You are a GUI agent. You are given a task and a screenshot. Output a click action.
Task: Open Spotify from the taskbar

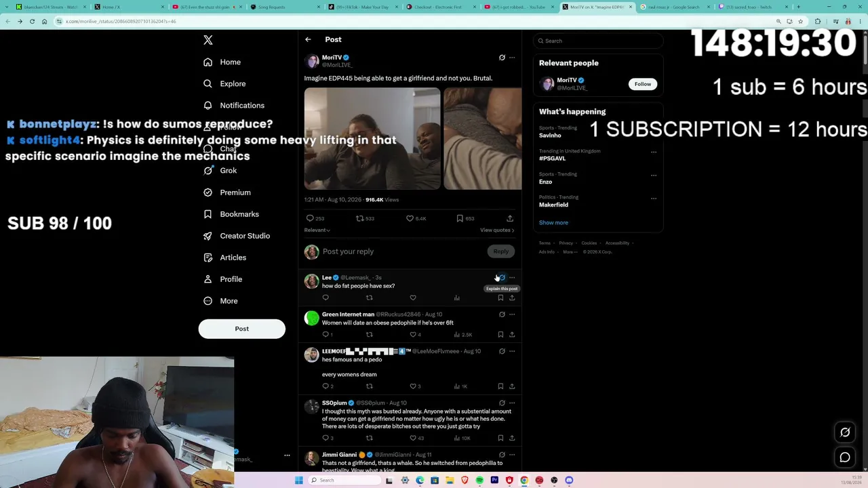pyautogui.click(x=479, y=481)
